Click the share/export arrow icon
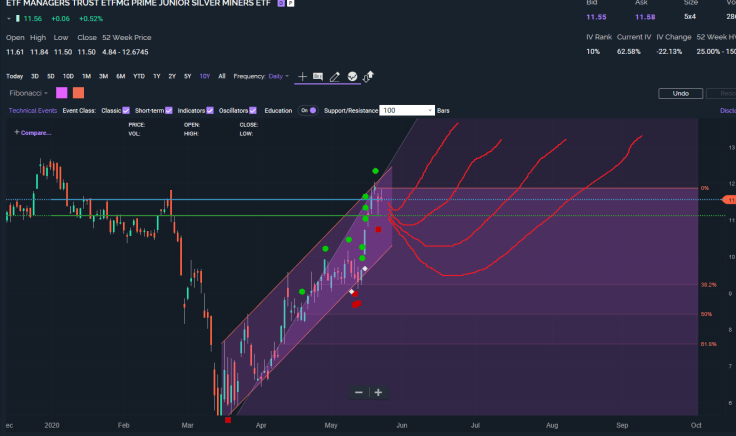The image size is (736, 436). tap(368, 76)
